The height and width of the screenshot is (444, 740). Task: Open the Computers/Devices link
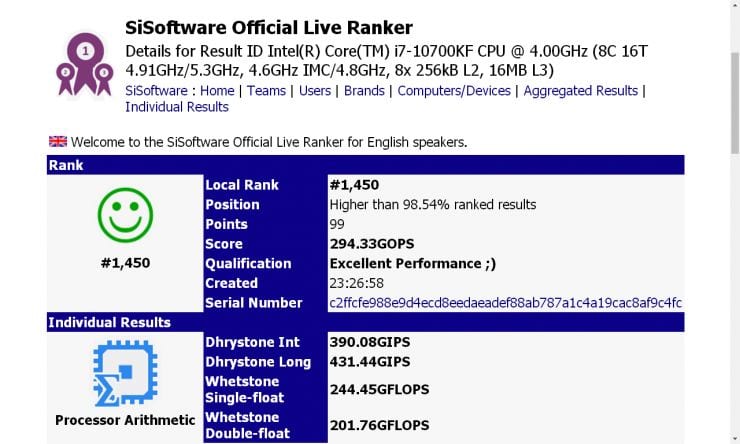coord(454,91)
